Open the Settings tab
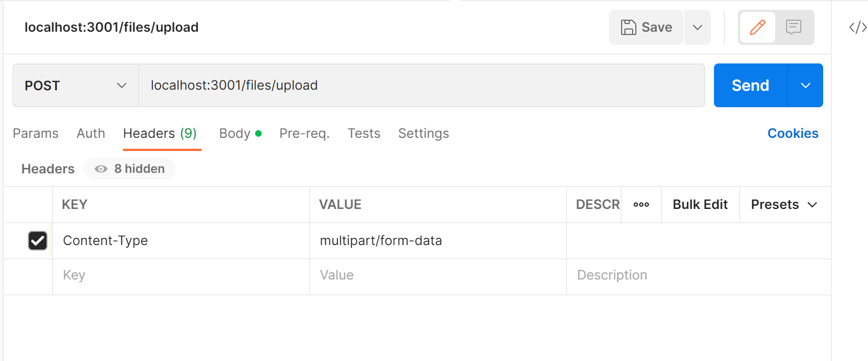The width and height of the screenshot is (868, 361). point(423,133)
